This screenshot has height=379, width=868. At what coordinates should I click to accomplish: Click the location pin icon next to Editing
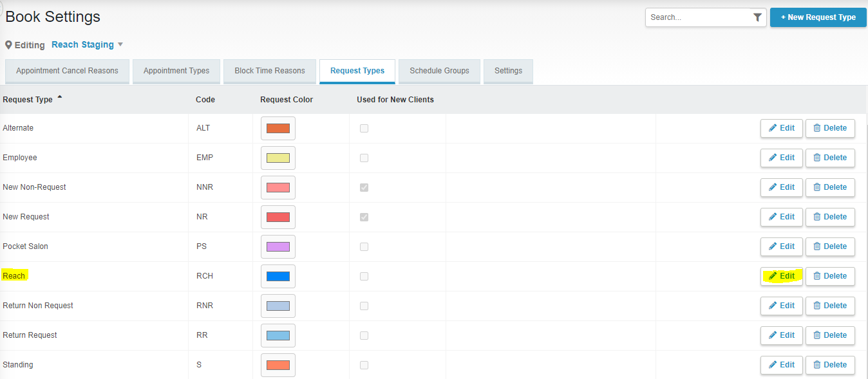coord(8,45)
